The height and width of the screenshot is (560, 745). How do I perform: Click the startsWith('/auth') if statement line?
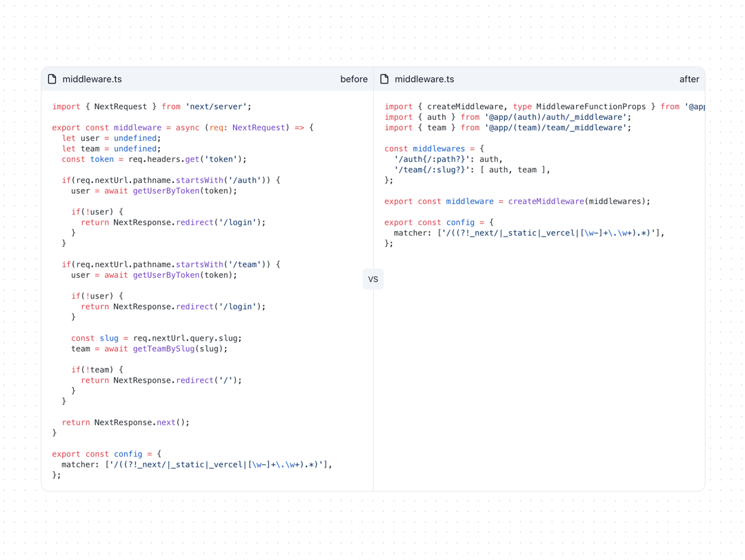click(x=171, y=181)
